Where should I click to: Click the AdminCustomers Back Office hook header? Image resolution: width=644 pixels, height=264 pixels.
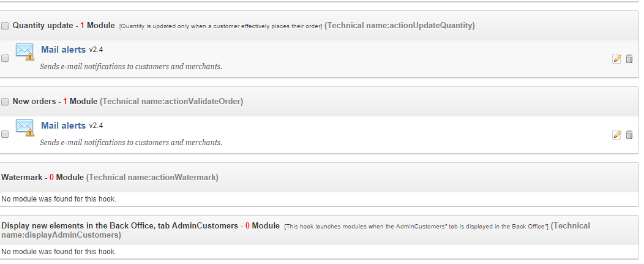click(x=119, y=226)
